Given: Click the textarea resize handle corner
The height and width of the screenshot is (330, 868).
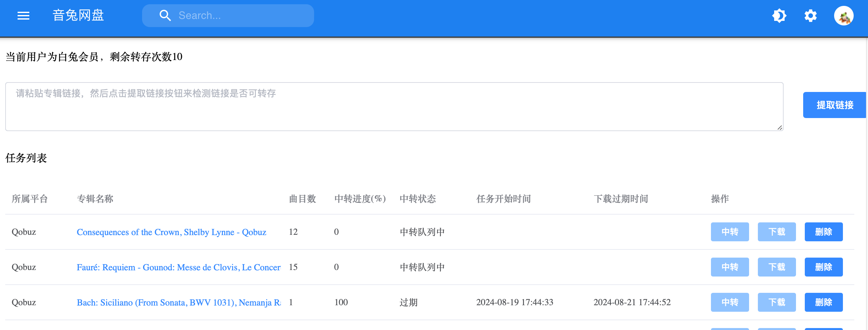Looking at the screenshot, I should (x=779, y=127).
